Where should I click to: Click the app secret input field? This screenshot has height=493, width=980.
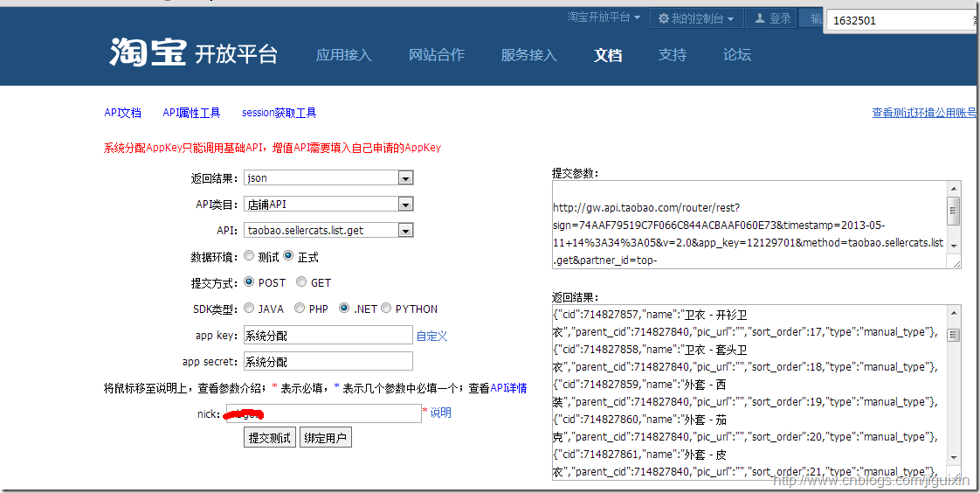[328, 362]
